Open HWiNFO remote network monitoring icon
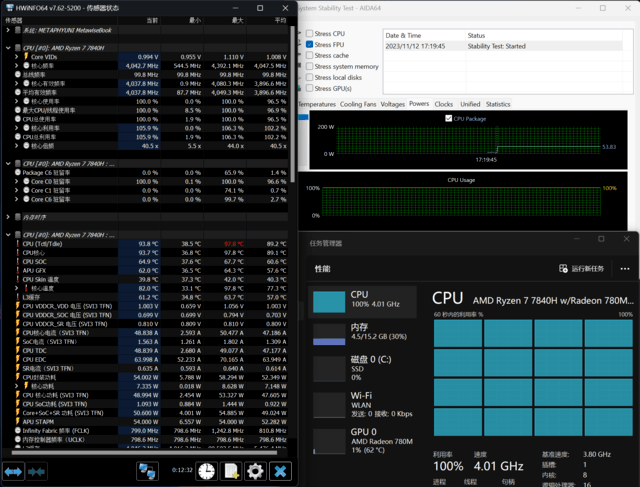This screenshot has width=640, height=487. (x=147, y=471)
